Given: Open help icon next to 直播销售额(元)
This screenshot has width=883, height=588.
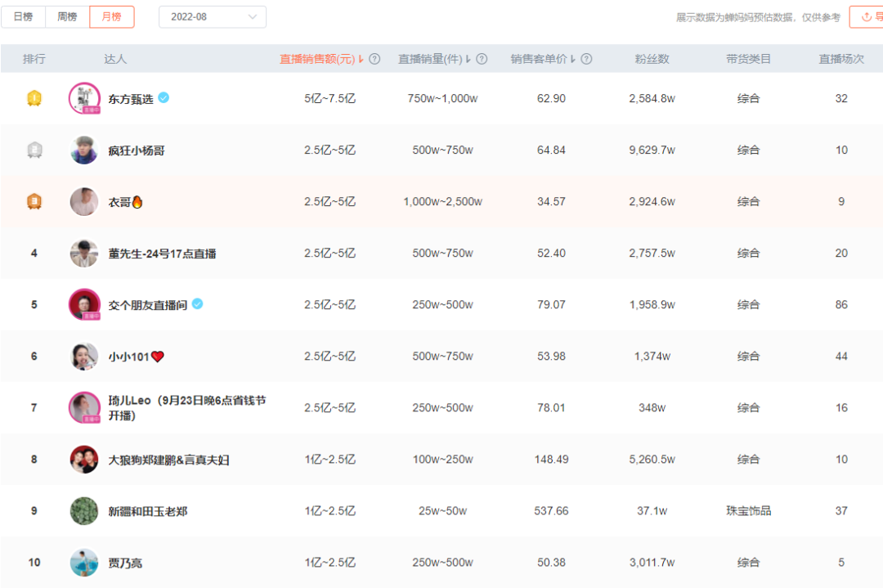Looking at the screenshot, I should (x=374, y=59).
